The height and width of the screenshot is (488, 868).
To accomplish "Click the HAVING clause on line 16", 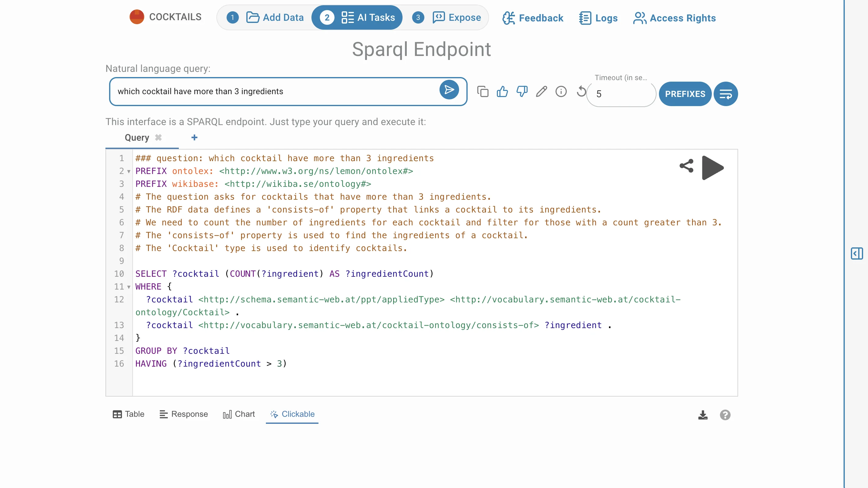I will point(211,364).
